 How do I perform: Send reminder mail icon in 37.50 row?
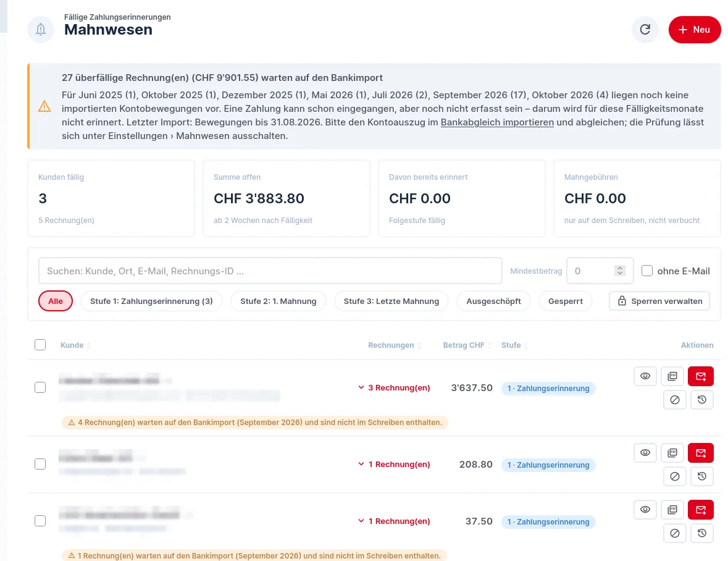(x=701, y=510)
